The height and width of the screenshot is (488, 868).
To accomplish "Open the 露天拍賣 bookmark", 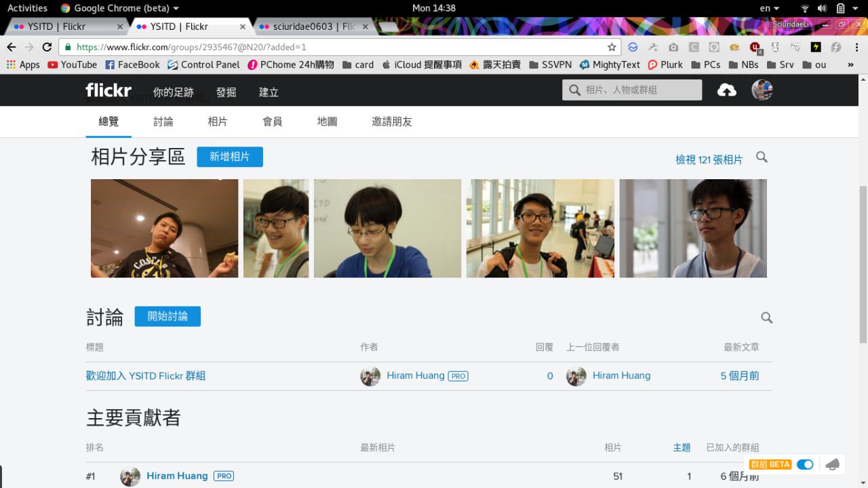I will tap(495, 64).
